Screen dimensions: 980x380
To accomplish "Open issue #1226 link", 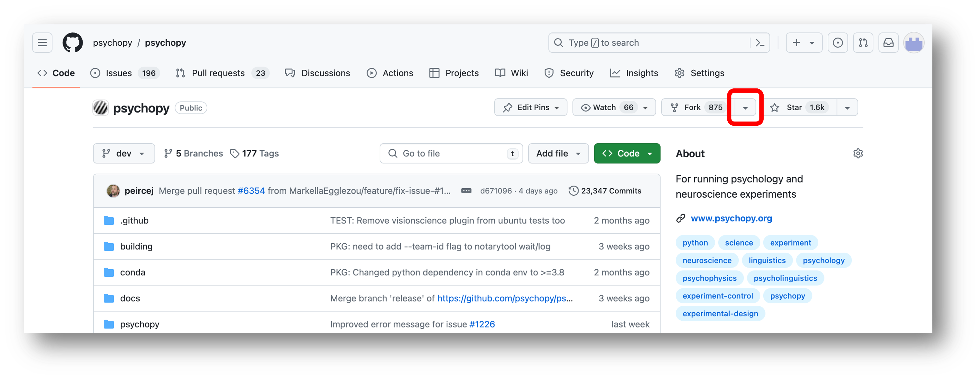I will click(482, 324).
